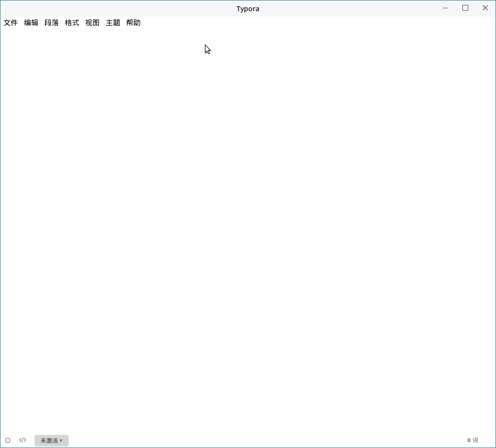Open the 视图 menu
Screen dimensions: 496x448
click(92, 23)
